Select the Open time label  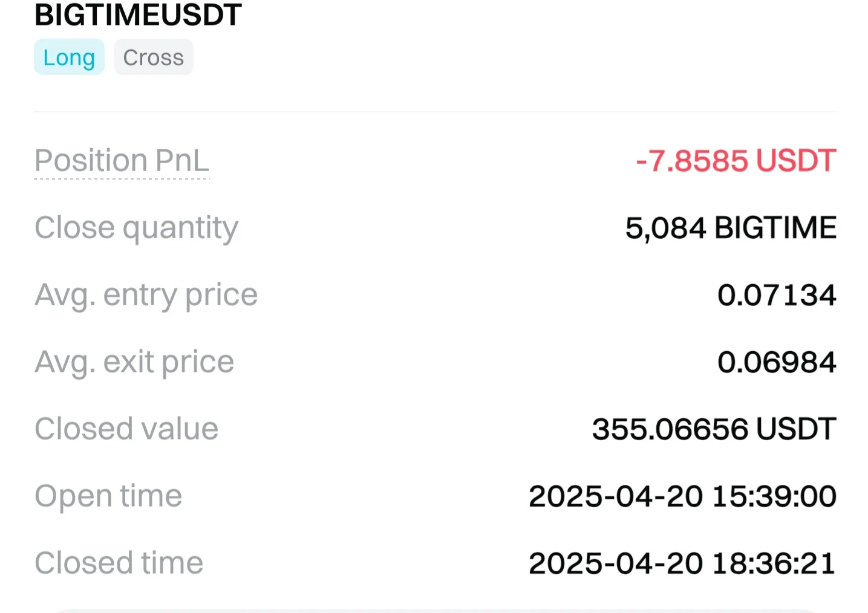click(x=108, y=496)
